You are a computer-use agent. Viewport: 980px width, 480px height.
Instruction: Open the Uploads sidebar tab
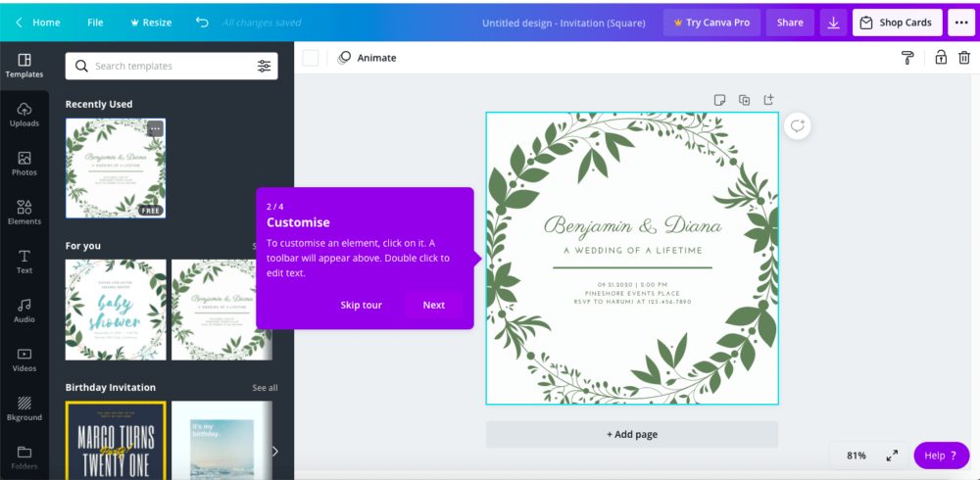(24, 116)
